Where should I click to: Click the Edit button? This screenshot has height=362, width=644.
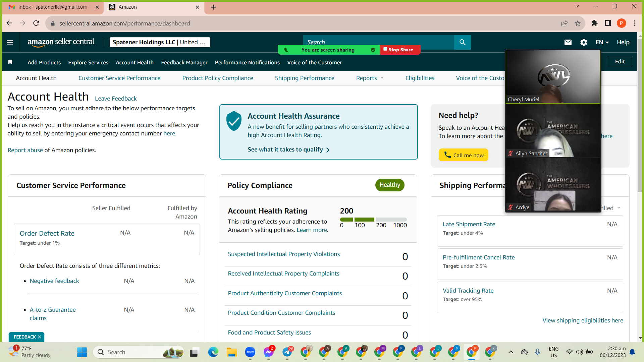click(620, 62)
